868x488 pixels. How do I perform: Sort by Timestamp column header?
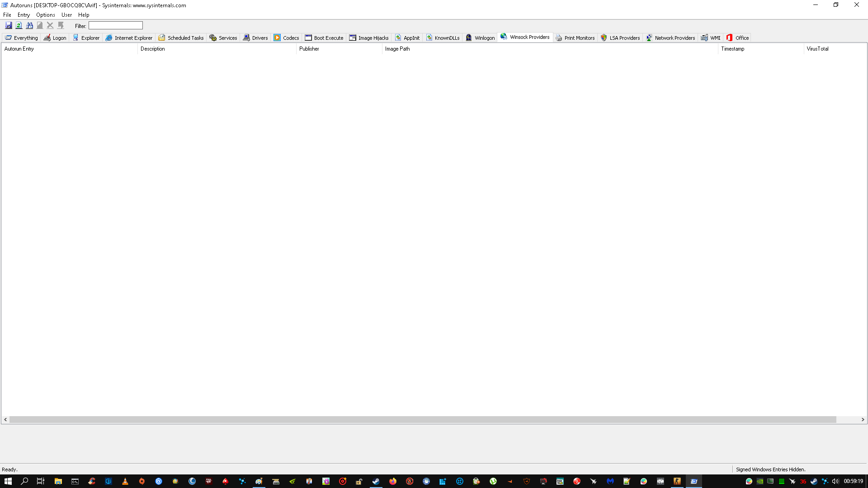coord(732,49)
